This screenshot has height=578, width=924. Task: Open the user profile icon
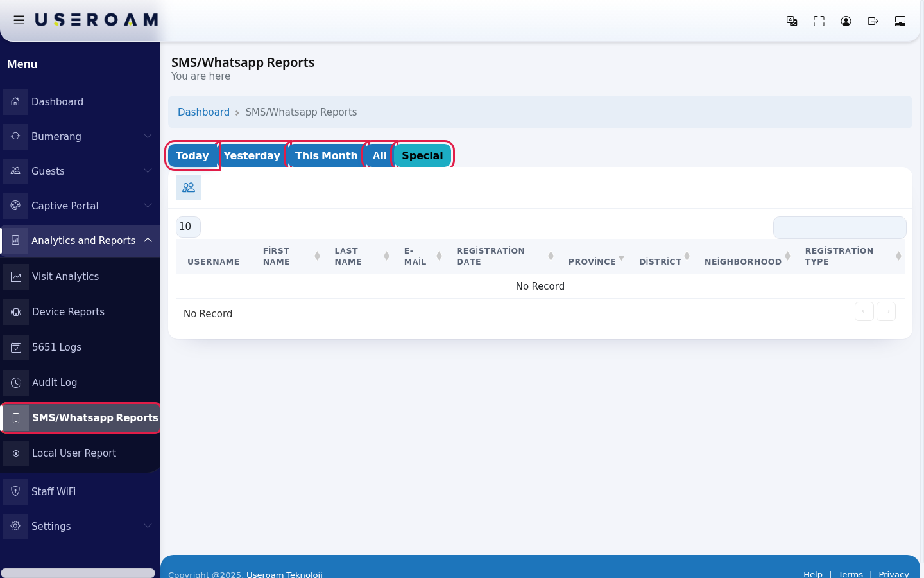pyautogui.click(x=846, y=21)
